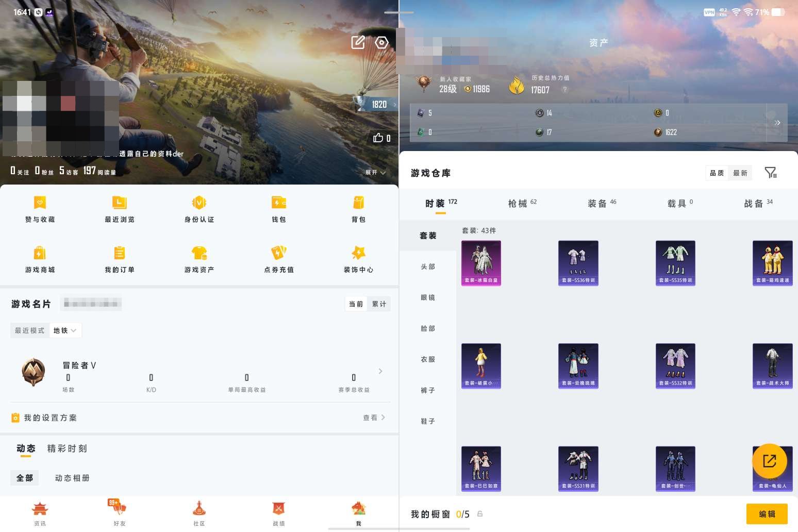This screenshot has height=532, width=798.
Task: Open the settings gear on the profile banner
Action: pyautogui.click(x=381, y=42)
